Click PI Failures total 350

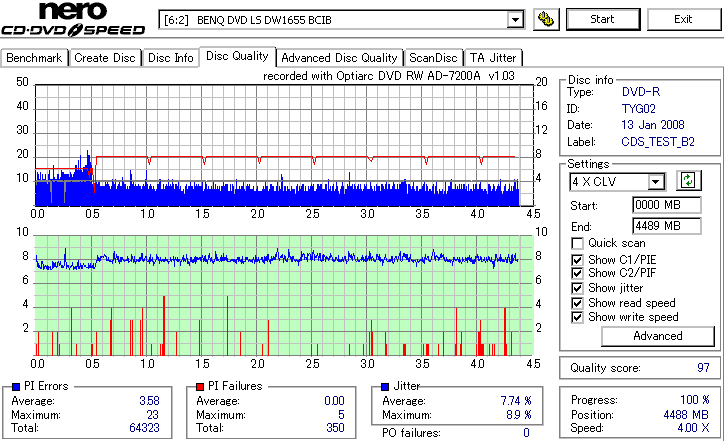335,428
